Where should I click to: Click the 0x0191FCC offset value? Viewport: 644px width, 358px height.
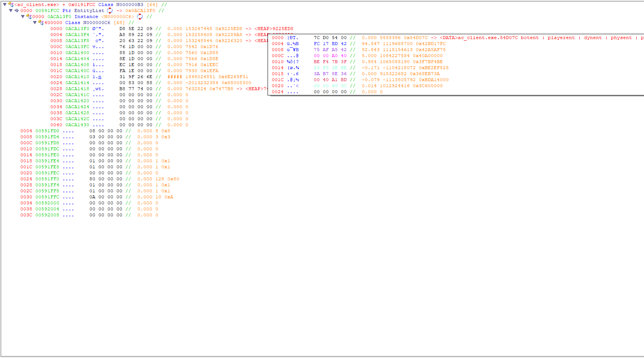click(x=82, y=5)
